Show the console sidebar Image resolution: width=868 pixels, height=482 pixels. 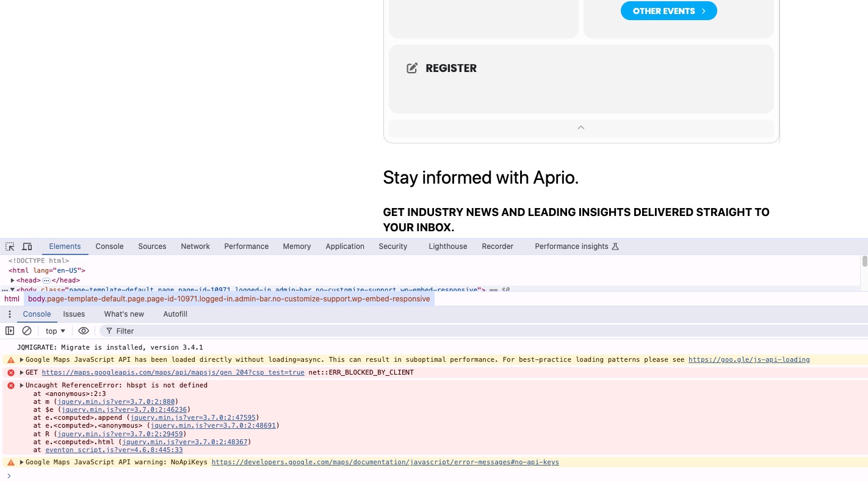tap(10, 331)
